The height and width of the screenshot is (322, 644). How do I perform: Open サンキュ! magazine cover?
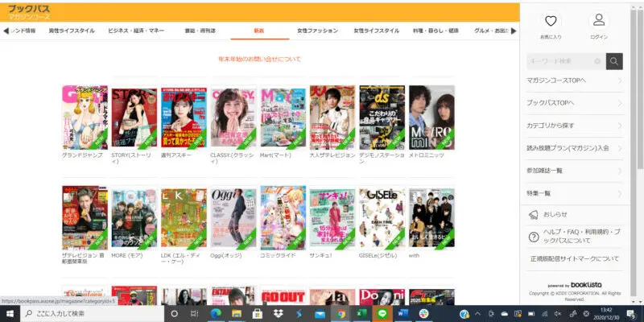(x=332, y=217)
